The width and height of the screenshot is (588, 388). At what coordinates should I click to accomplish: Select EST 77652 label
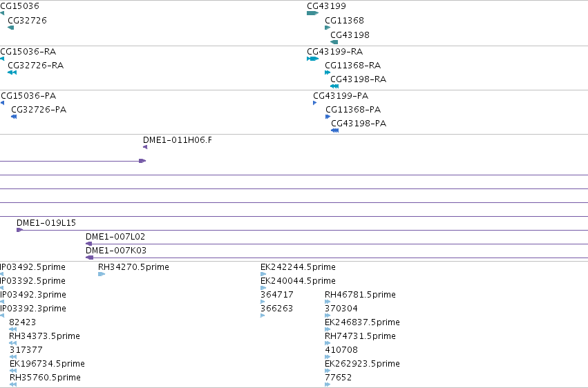[339, 378]
